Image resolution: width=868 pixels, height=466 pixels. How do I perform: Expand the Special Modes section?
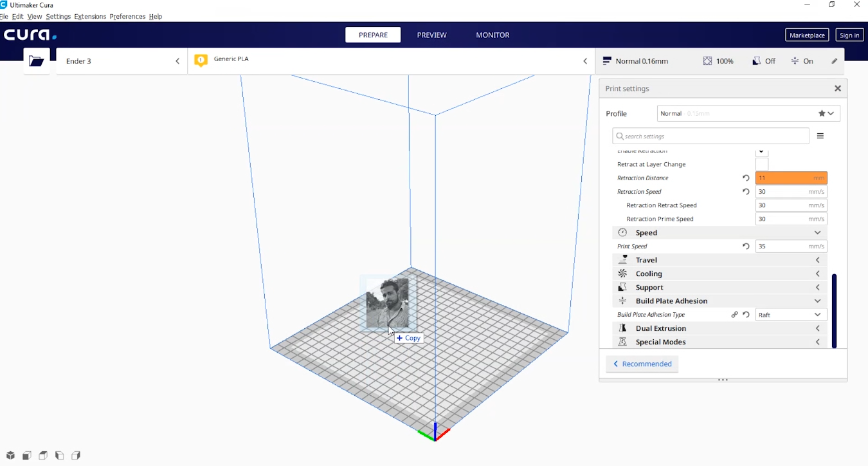coord(818,342)
